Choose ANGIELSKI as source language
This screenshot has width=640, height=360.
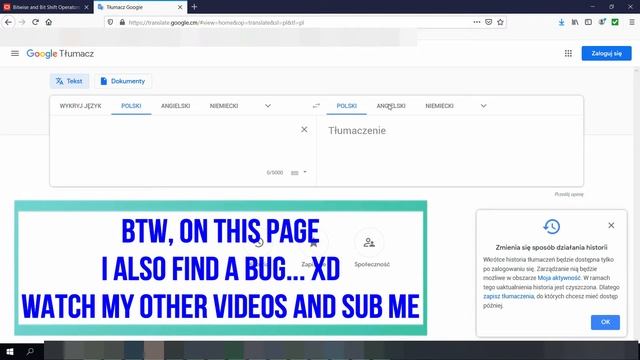coord(176,106)
